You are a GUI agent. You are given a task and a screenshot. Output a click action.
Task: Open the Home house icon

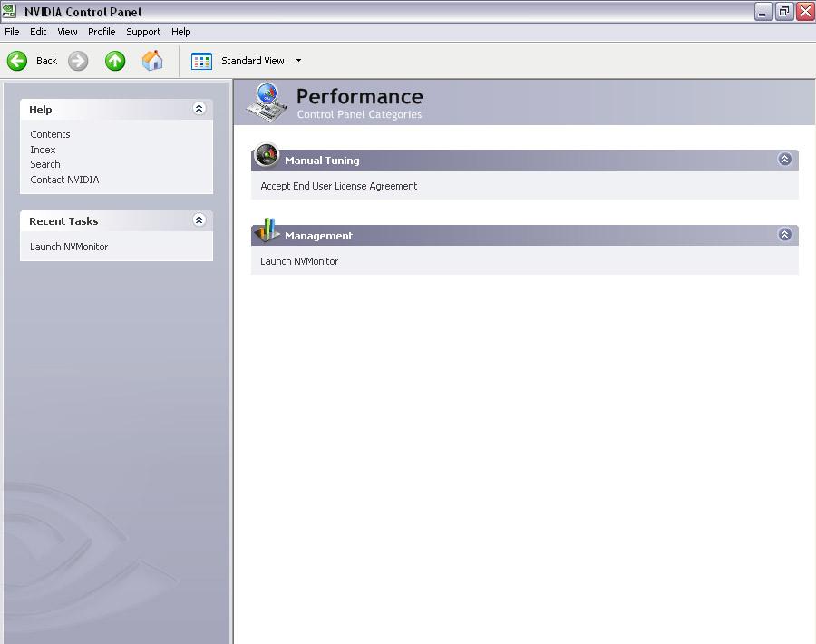click(152, 61)
